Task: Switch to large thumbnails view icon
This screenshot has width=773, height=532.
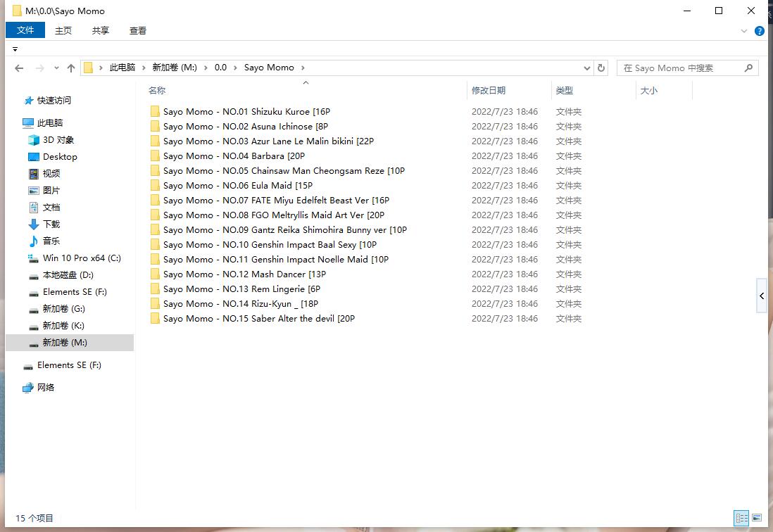Action: click(757, 518)
